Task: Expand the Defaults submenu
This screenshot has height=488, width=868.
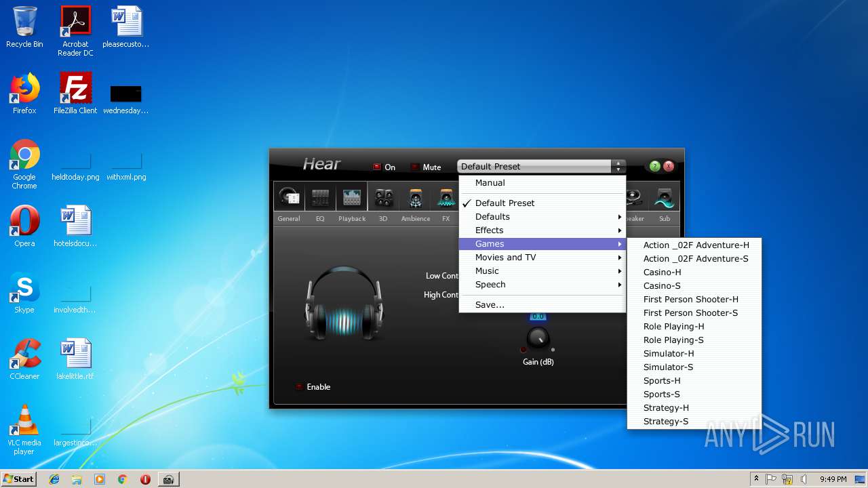Action: 542,217
